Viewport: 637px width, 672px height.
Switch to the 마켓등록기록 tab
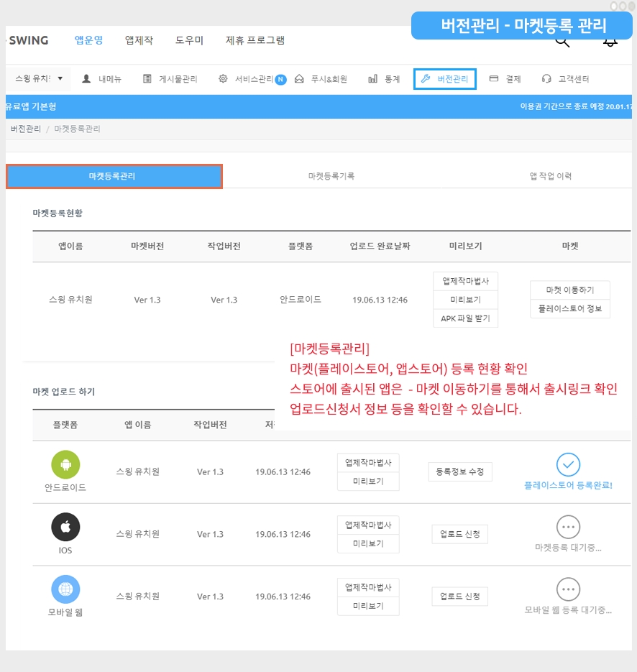click(331, 176)
